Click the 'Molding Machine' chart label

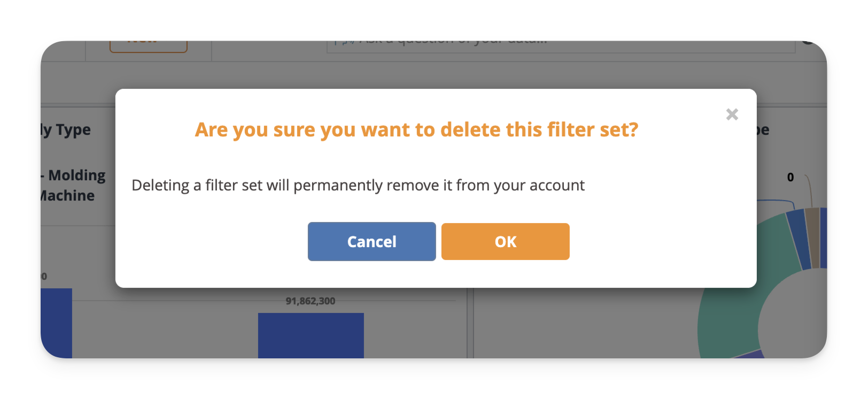(73, 186)
